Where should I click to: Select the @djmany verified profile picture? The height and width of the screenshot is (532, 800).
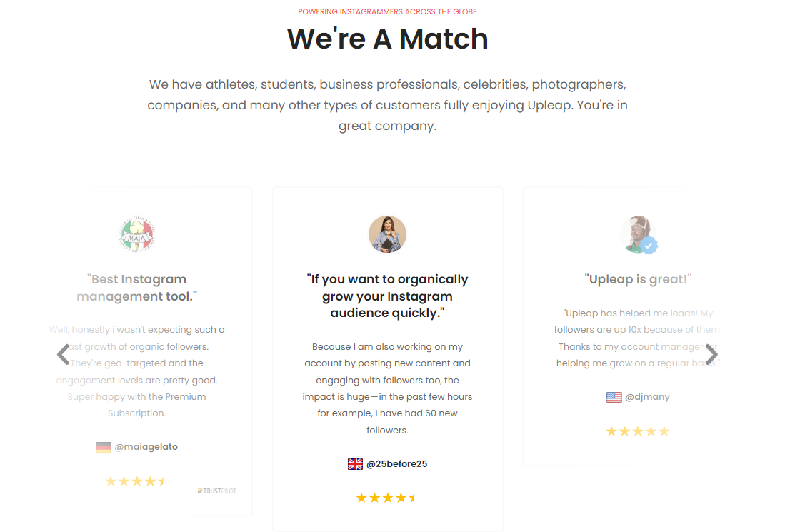638,234
